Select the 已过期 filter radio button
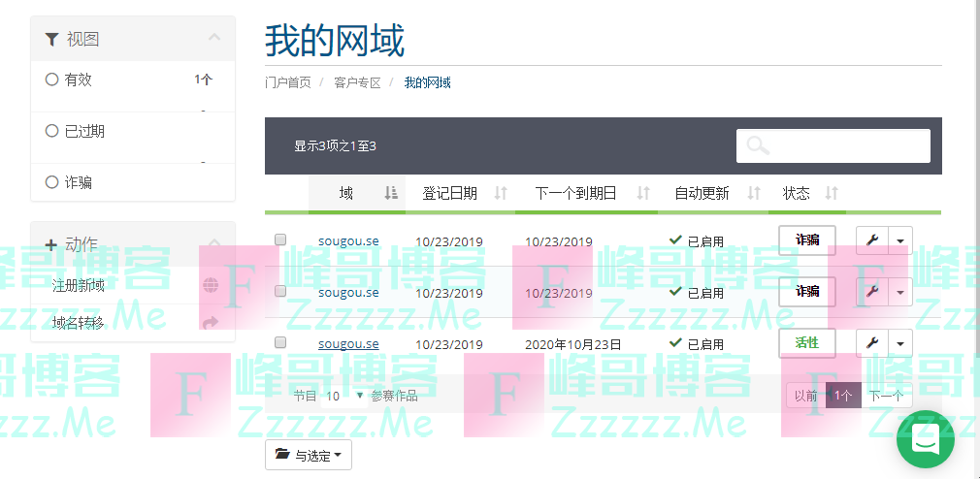Viewport: 980px width, 479px height. (x=52, y=131)
